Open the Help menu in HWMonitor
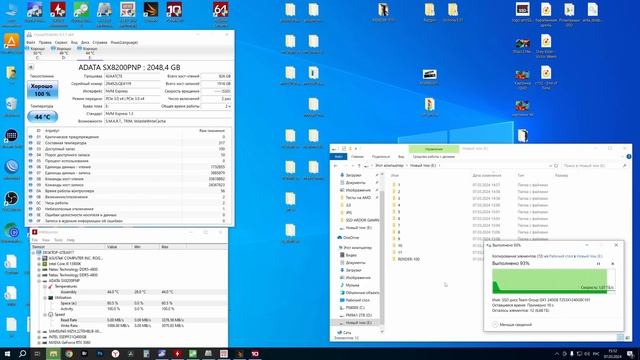This screenshot has height=360, width=640. (71, 240)
